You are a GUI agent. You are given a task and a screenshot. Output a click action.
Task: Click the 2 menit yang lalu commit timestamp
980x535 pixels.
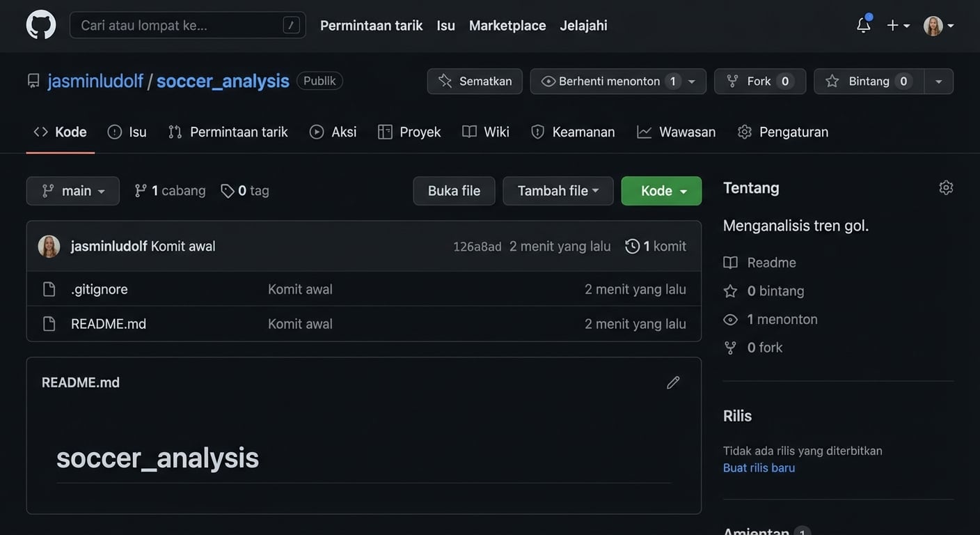[x=560, y=246]
